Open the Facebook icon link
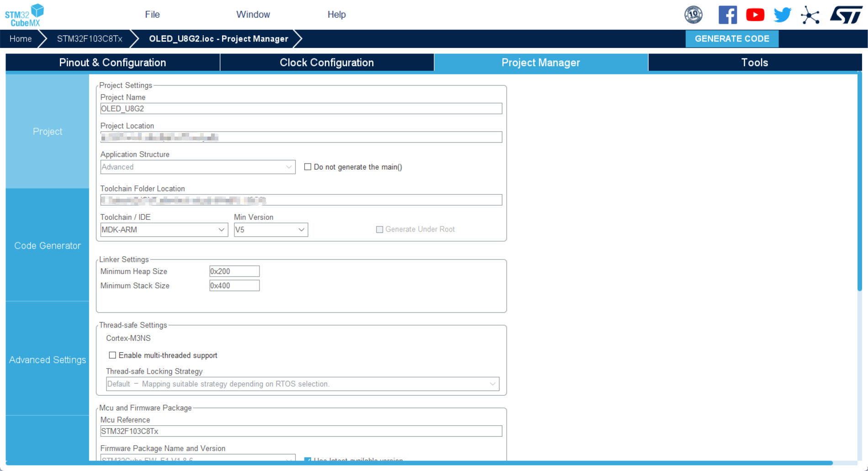Image resolution: width=868 pixels, height=471 pixels. point(727,15)
